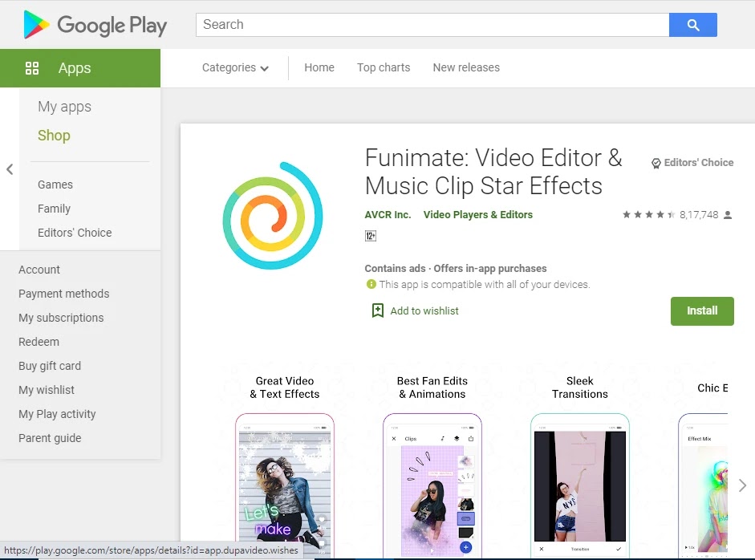Viewport: 755px width, 560px height.
Task: Click the green compatibility info icon
Action: click(x=371, y=284)
